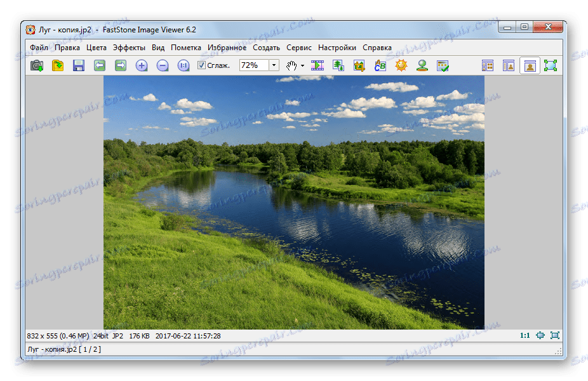
Task: Zoom out with the minus magnifier icon
Action: point(163,65)
